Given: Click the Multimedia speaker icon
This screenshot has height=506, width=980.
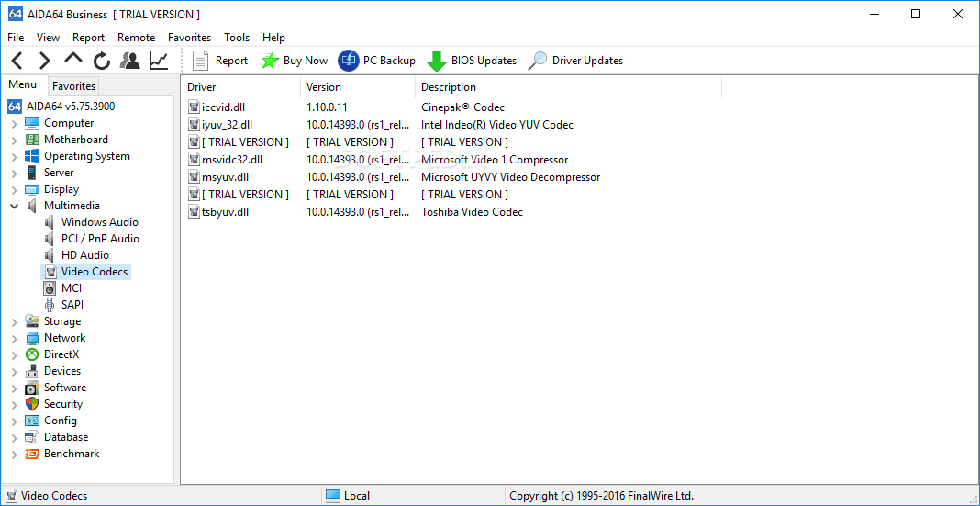Looking at the screenshot, I should (x=32, y=206).
